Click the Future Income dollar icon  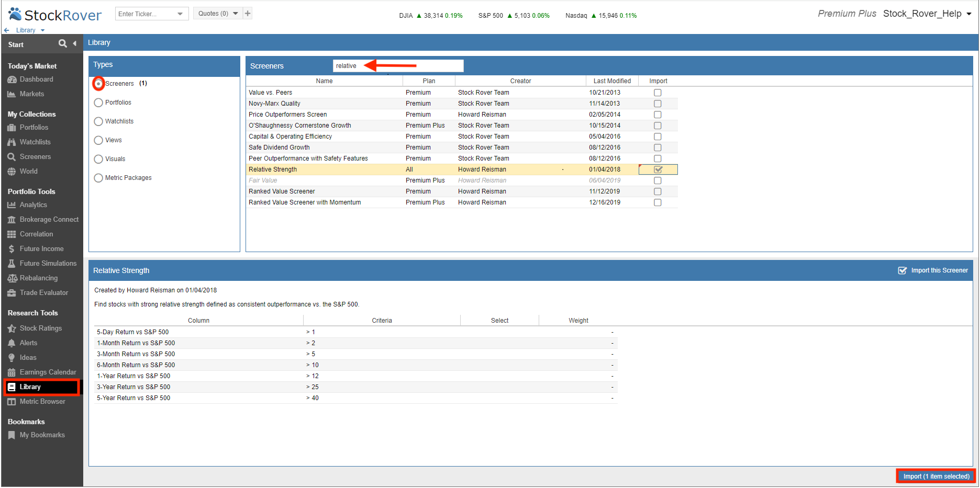(x=12, y=249)
